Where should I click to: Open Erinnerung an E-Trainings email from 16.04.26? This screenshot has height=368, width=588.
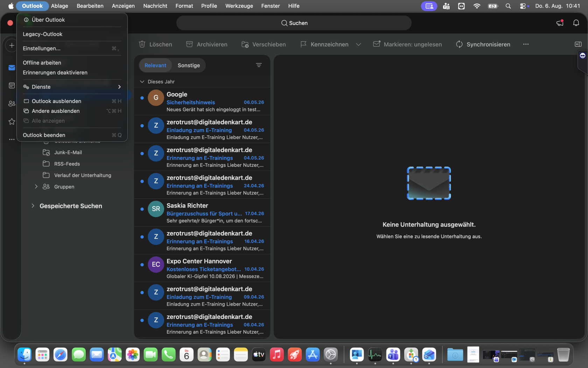(x=202, y=240)
